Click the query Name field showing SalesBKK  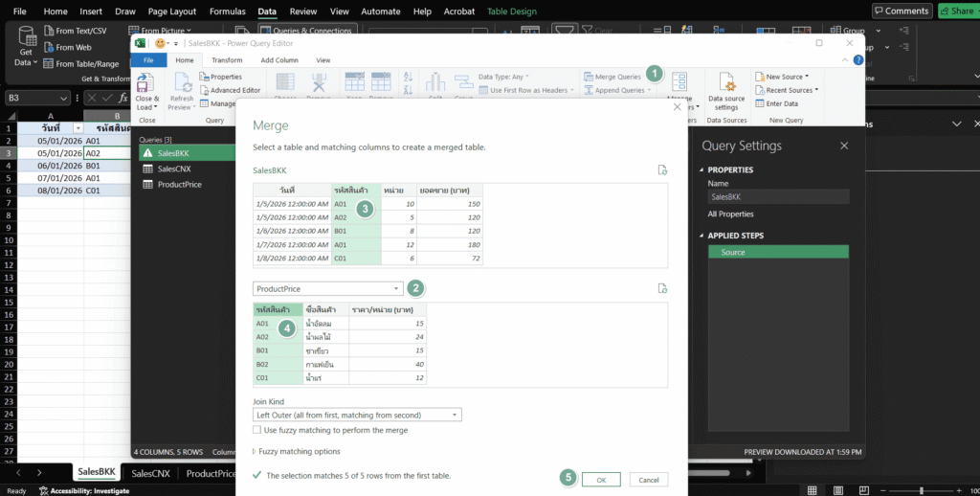click(x=778, y=196)
